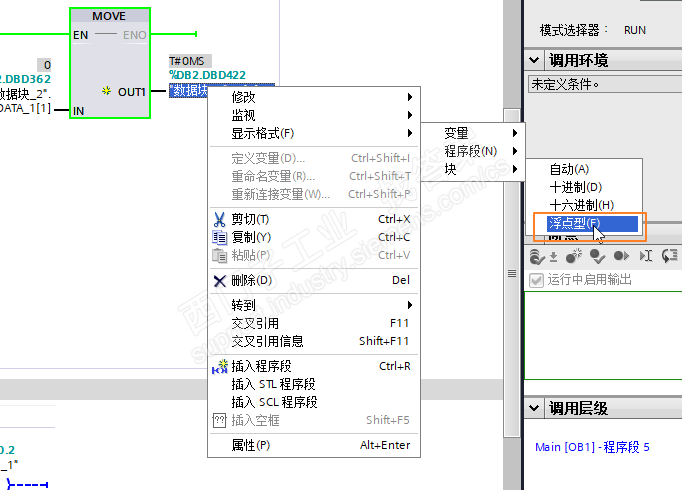682x490 pixels.
Task: Click the ENO pin of MOVE block
Action: [134, 35]
